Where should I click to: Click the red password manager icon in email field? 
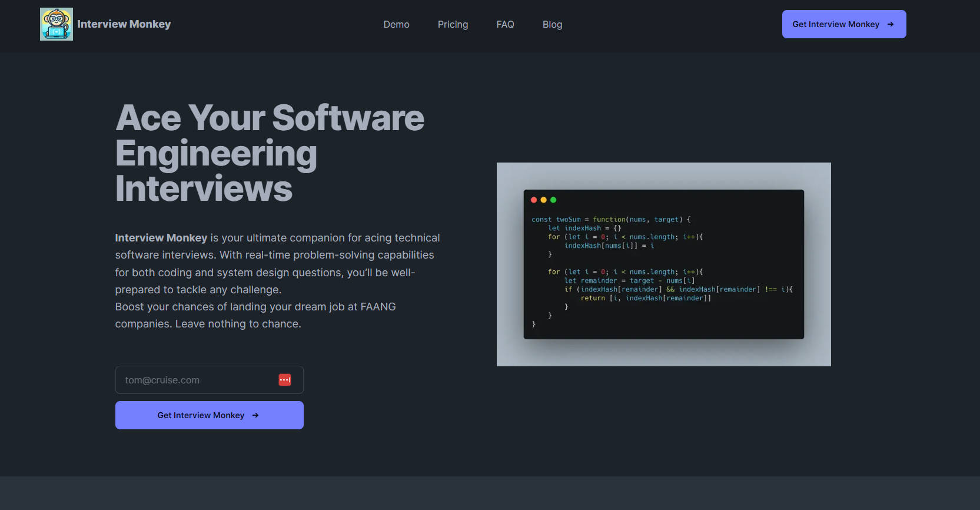pyautogui.click(x=285, y=380)
